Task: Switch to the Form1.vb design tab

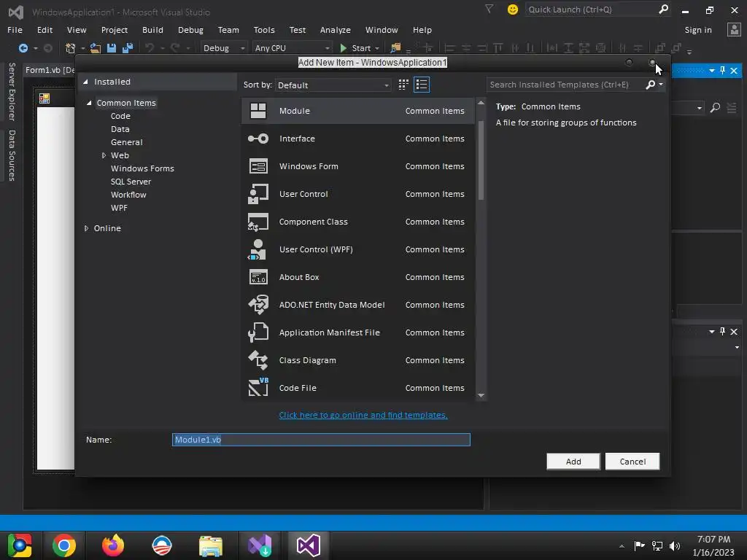Action: click(x=50, y=70)
